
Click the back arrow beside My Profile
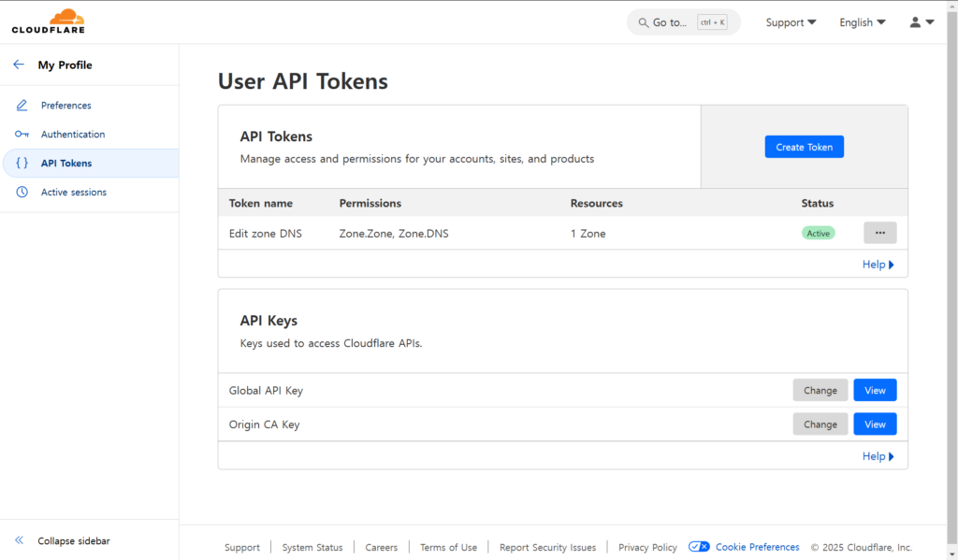coord(19,65)
